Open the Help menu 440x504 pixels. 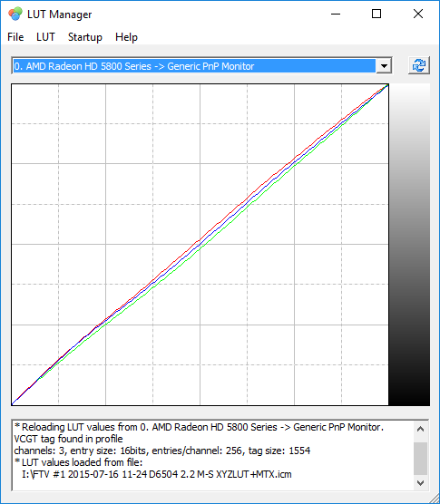(126, 37)
